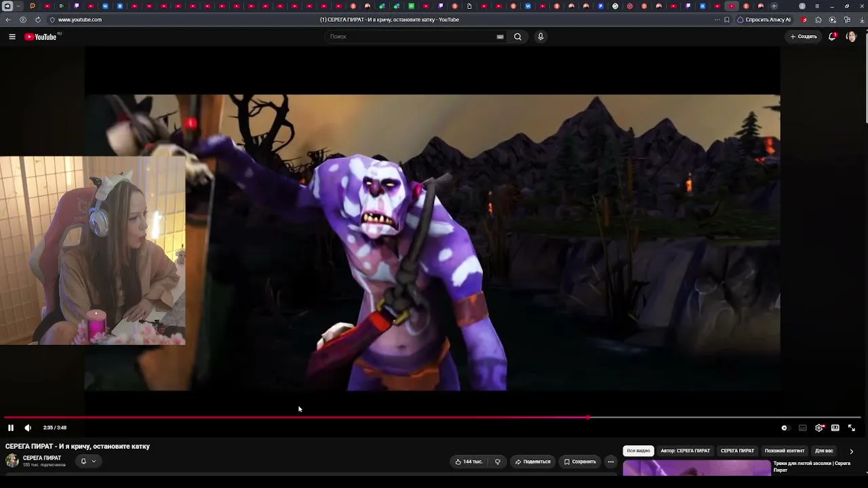Toggle subtitles in the player

803,428
